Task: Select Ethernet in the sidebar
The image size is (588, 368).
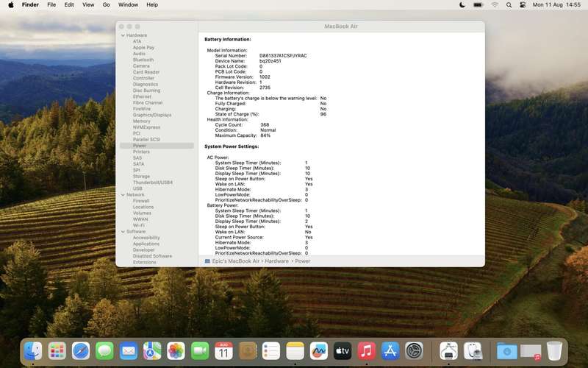Action: pos(142,96)
